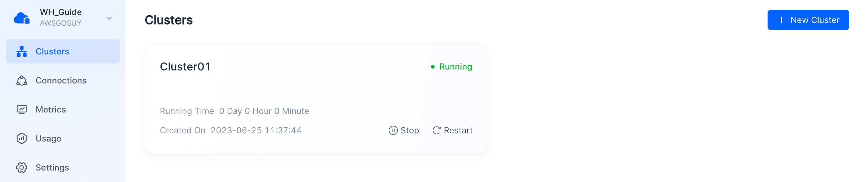This screenshot has height=182, width=868.
Task: Open the Cluster01 card title
Action: [x=185, y=67]
